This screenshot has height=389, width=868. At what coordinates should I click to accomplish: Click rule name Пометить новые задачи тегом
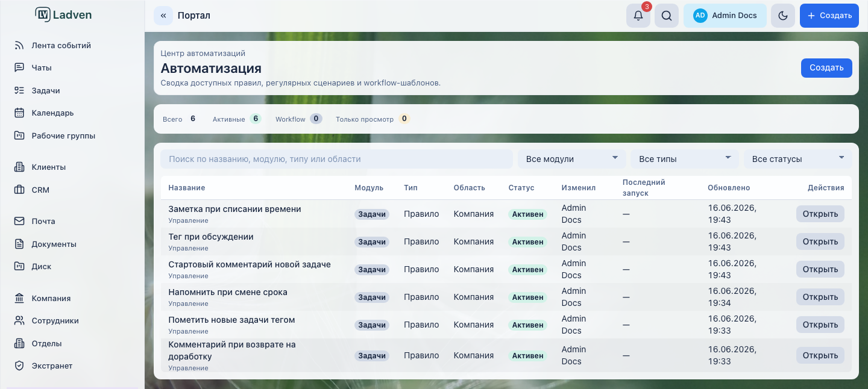(231, 320)
